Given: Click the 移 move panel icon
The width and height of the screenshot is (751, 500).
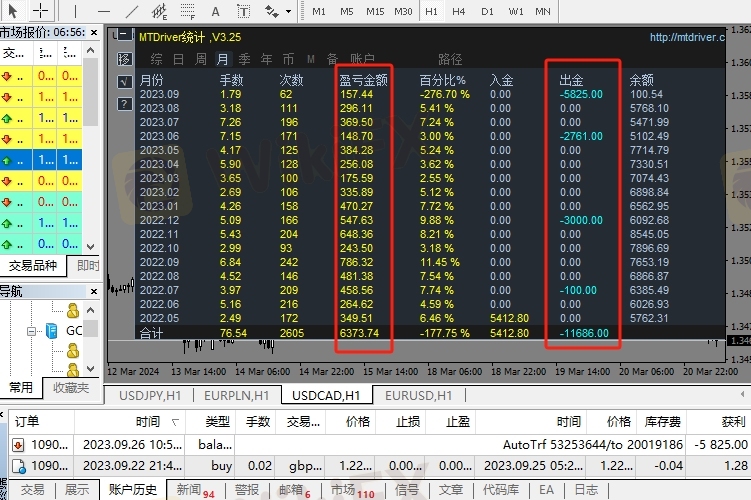Looking at the screenshot, I should pyautogui.click(x=124, y=59).
